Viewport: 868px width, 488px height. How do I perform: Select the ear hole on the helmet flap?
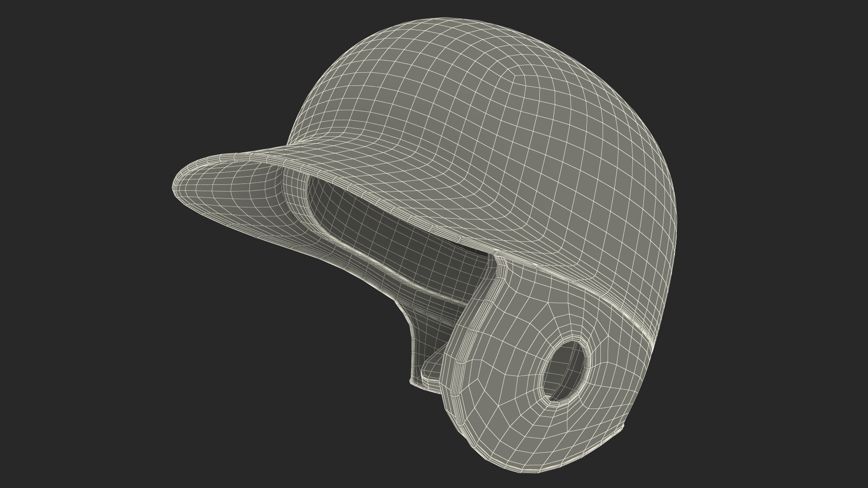coord(566,371)
